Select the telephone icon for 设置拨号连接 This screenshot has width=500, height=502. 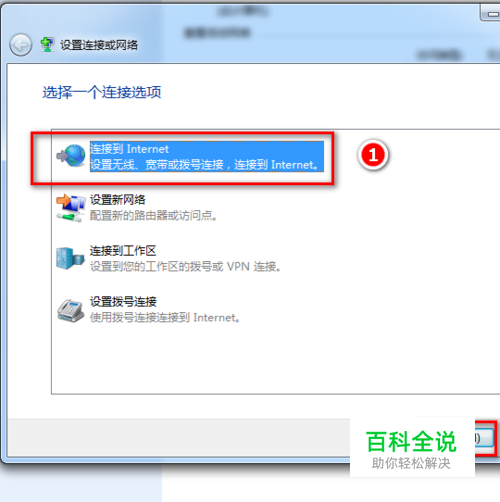(70, 311)
